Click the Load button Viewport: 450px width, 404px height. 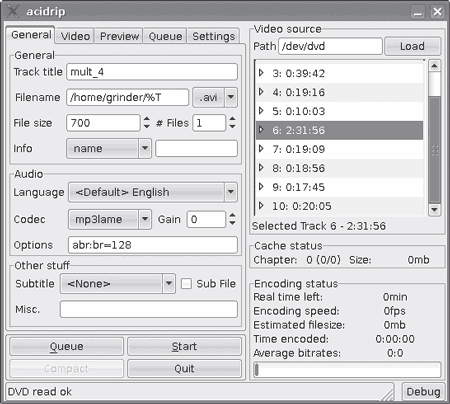pyautogui.click(x=413, y=46)
